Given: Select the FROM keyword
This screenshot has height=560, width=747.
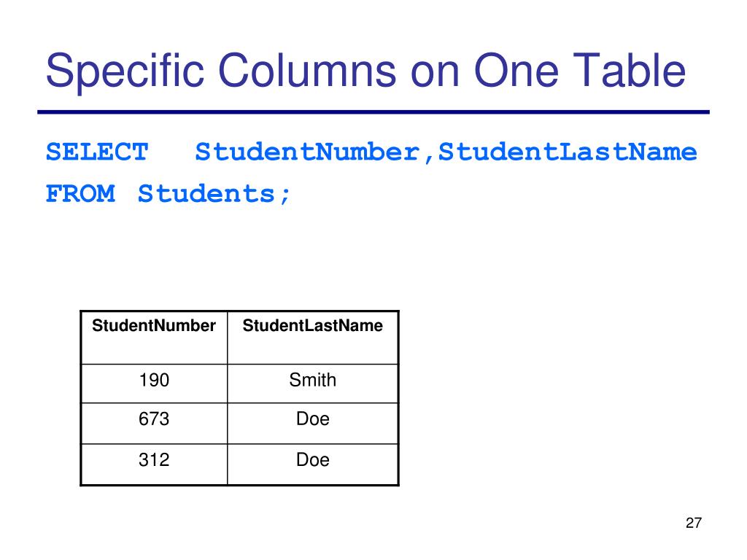Looking at the screenshot, I should click(80, 194).
